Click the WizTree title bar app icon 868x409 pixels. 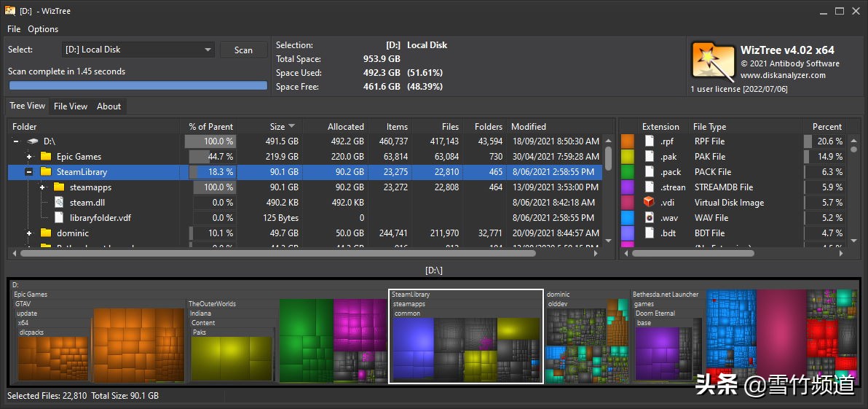(10, 11)
